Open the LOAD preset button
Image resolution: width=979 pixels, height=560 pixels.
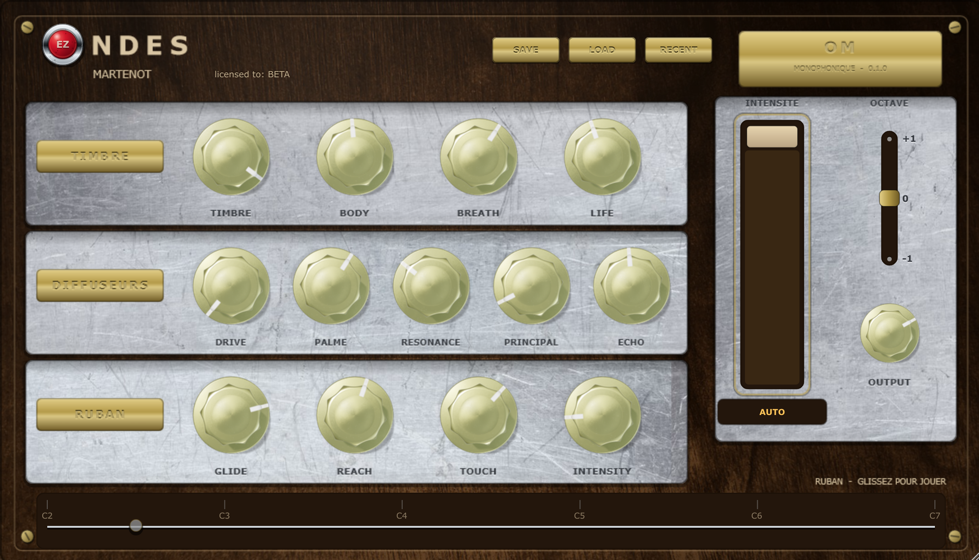pos(602,50)
